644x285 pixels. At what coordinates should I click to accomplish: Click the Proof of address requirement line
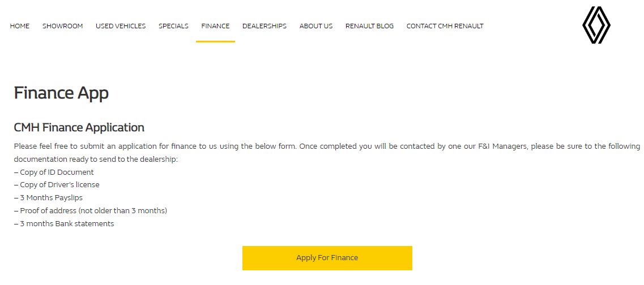[91, 211]
